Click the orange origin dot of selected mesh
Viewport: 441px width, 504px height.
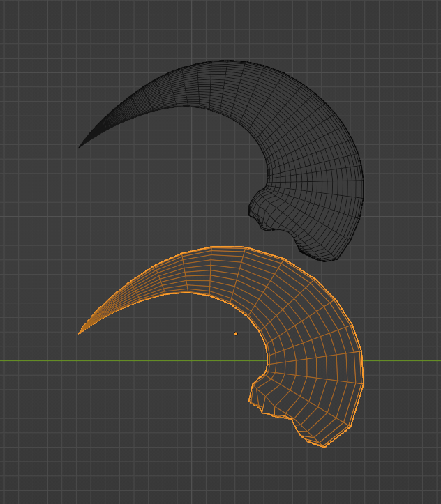tap(236, 334)
